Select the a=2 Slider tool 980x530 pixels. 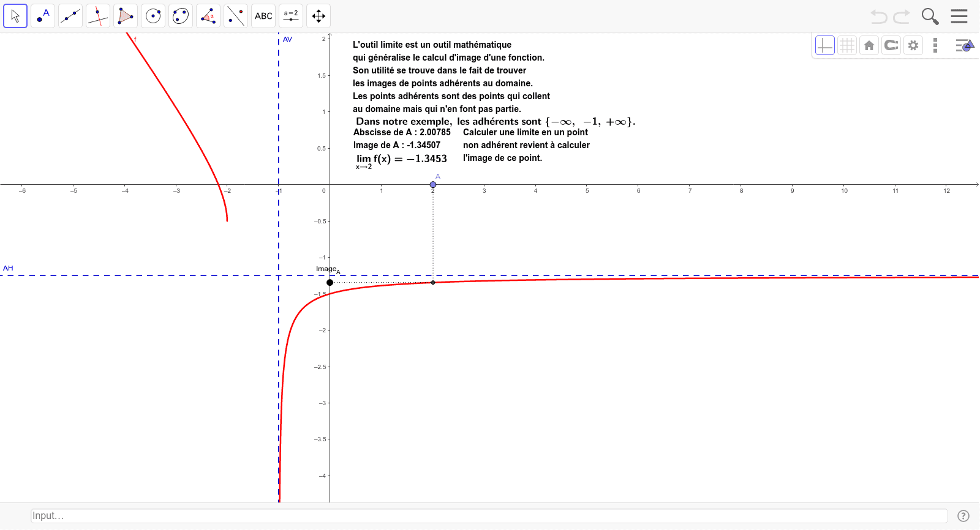(x=291, y=16)
